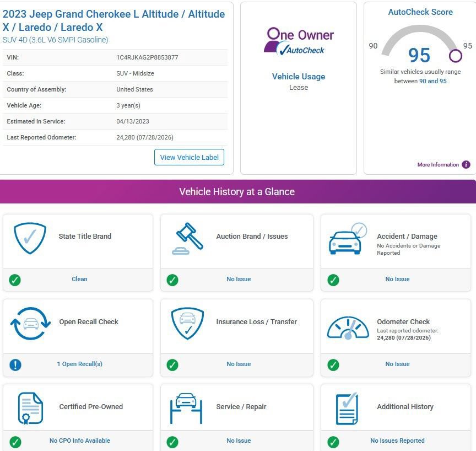The width and height of the screenshot is (476, 451).
Task: Click green check in Accident / Damage card
Action: (333, 280)
